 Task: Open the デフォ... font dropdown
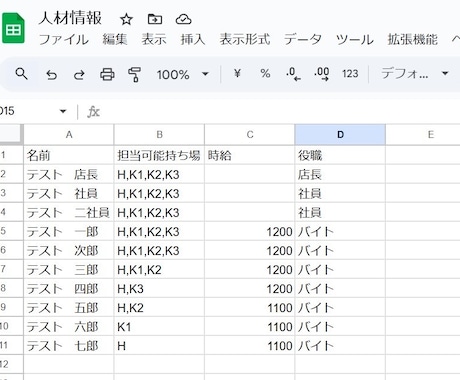click(415, 74)
